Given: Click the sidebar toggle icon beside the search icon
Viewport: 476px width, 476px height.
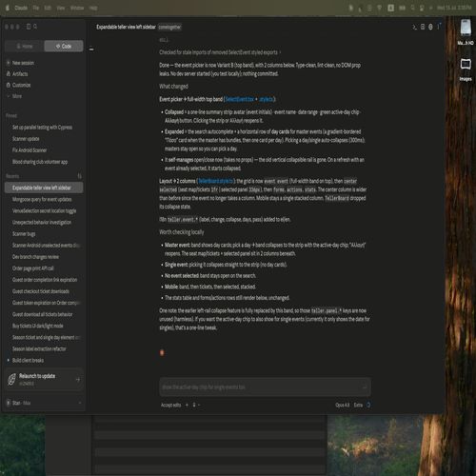Looking at the screenshot, I should [29, 27].
